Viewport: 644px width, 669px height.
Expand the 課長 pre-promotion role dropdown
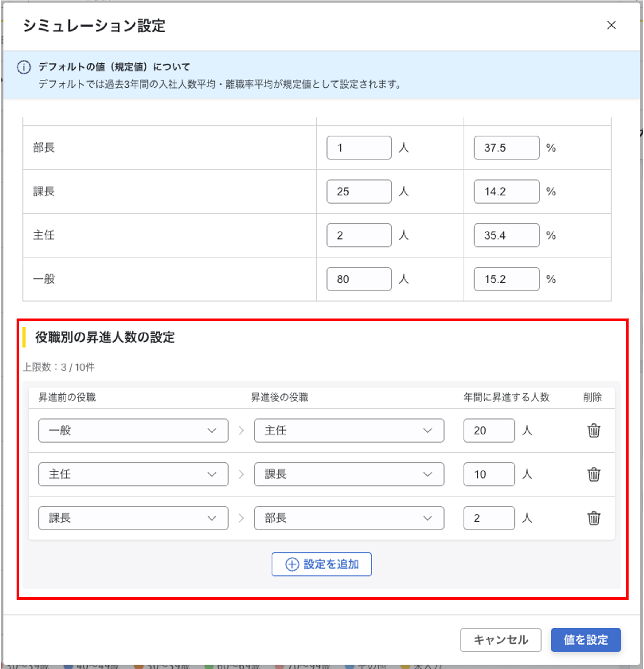point(133,518)
